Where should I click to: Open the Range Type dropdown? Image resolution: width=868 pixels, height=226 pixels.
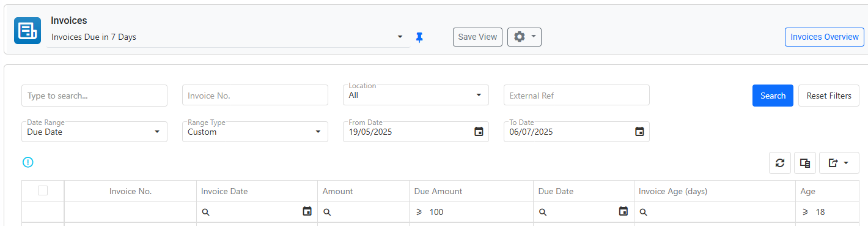255,132
